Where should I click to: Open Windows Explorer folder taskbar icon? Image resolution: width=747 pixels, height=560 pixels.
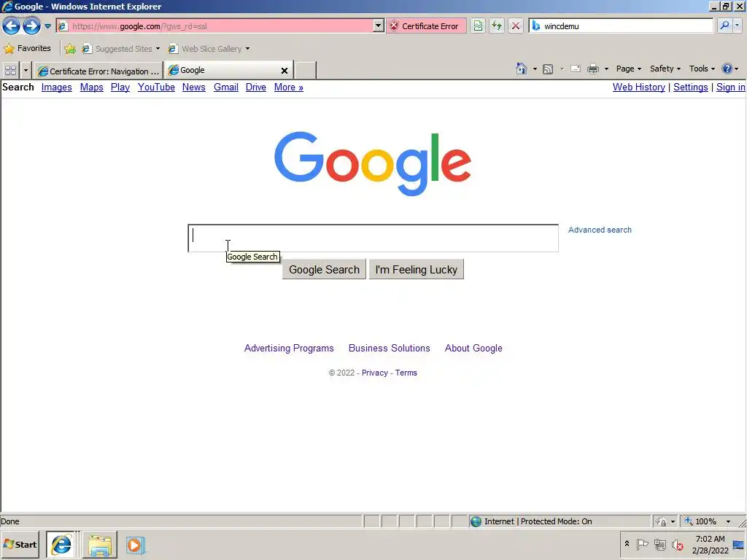(99, 545)
